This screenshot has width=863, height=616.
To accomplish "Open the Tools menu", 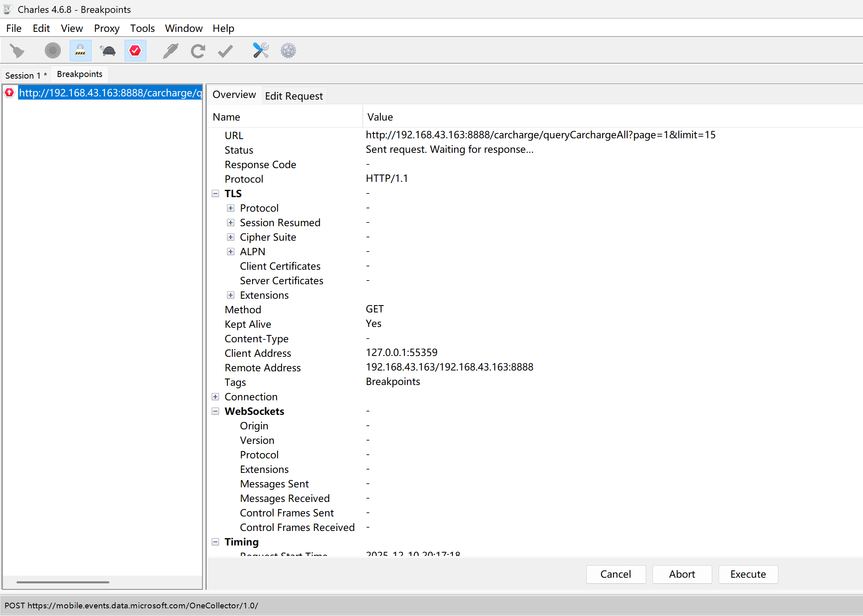I will 142,28.
